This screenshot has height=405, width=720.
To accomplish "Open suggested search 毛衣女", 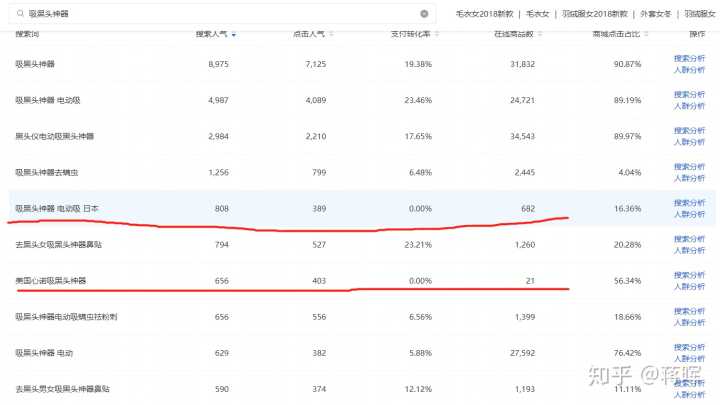I will point(537,14).
